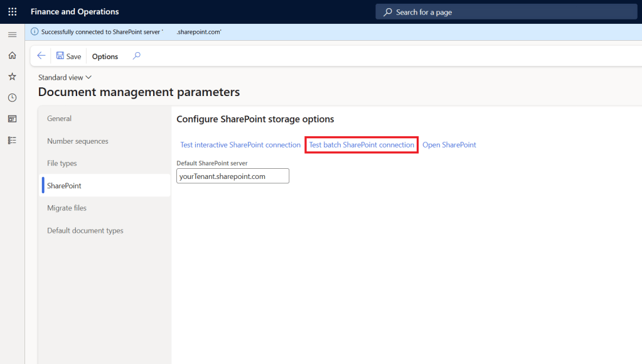The height and width of the screenshot is (364, 642).
Task: Click the back arrow button
Action: click(41, 56)
